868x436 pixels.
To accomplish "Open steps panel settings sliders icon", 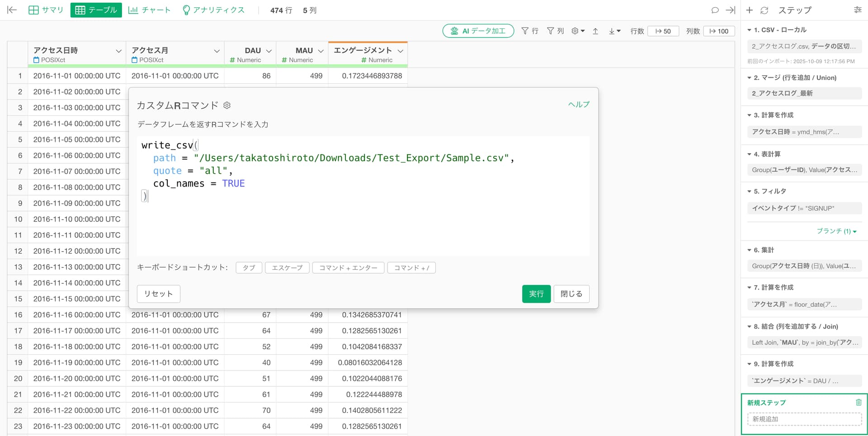I will tap(858, 10).
